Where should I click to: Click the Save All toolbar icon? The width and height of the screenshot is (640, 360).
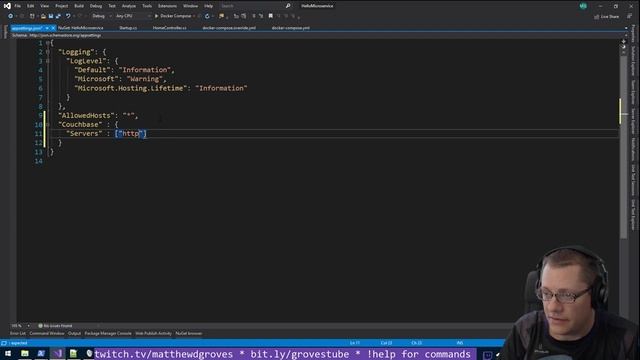[58, 16]
